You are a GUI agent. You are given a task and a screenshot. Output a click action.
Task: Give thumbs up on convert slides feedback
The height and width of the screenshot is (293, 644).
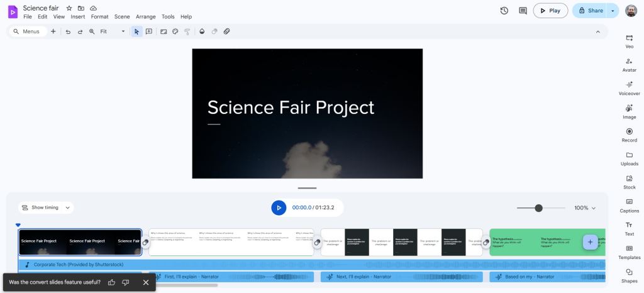point(111,282)
